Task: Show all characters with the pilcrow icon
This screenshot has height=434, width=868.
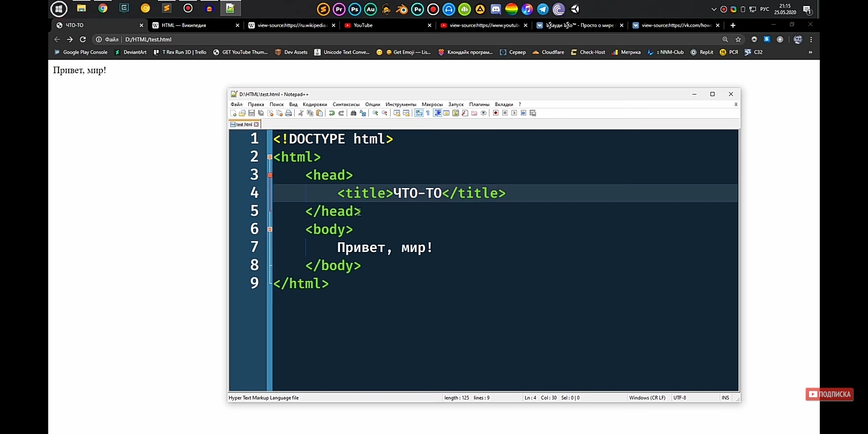Action: 427,113
